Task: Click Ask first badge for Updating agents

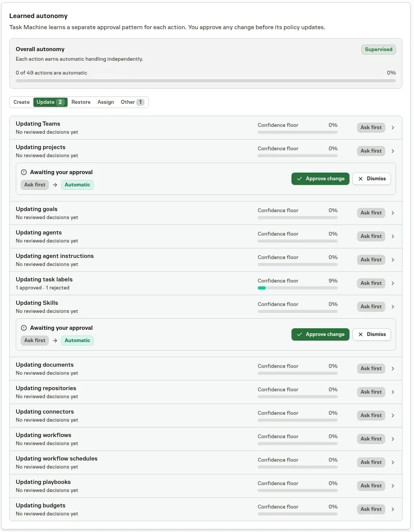Action: click(371, 236)
